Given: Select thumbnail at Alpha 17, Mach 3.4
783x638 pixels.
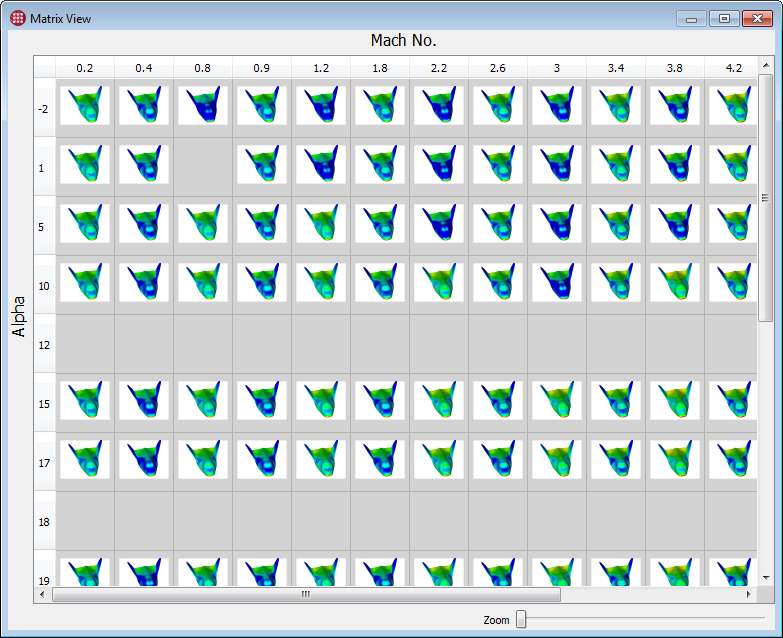Looking at the screenshot, I should click(x=615, y=459).
